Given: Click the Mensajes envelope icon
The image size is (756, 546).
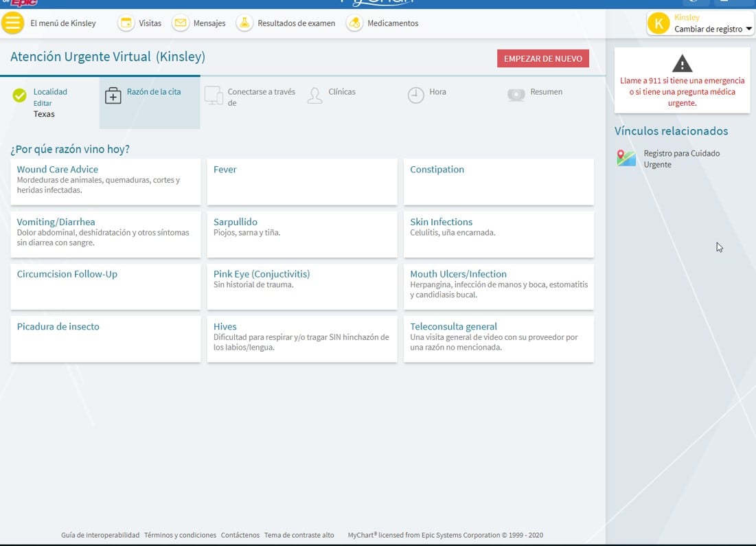Looking at the screenshot, I should [180, 23].
